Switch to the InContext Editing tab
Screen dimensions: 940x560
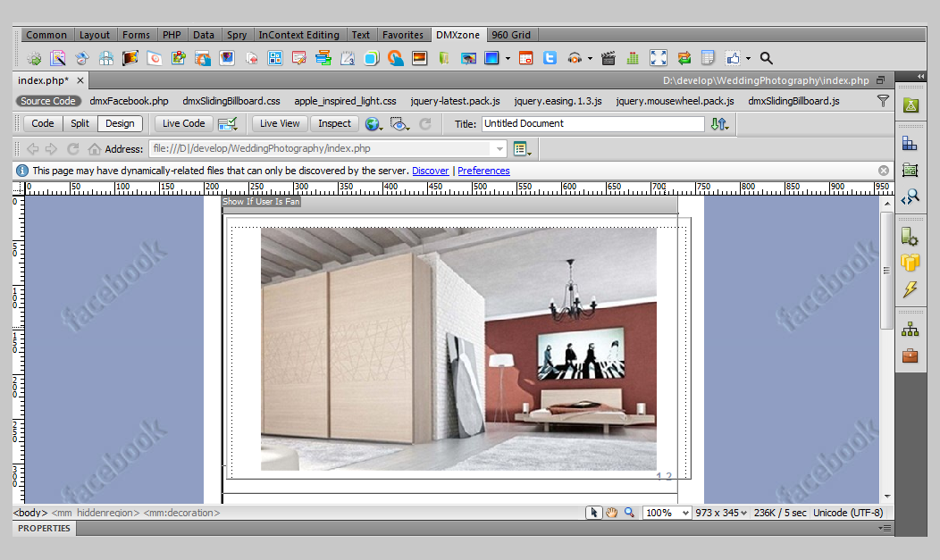click(298, 35)
